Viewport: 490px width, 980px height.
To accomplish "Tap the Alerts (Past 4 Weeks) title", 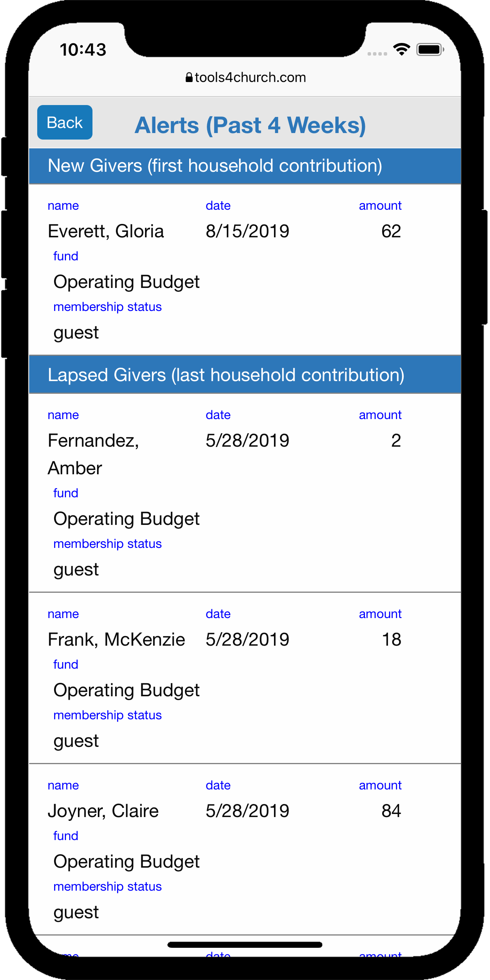I will coord(250,125).
